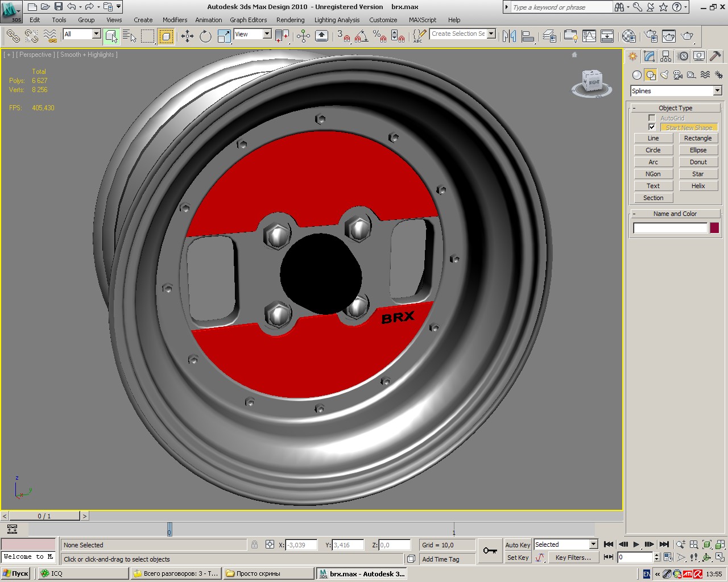Image resolution: width=728 pixels, height=582 pixels.
Task: Toggle Percent Snap button
Action: point(380,36)
